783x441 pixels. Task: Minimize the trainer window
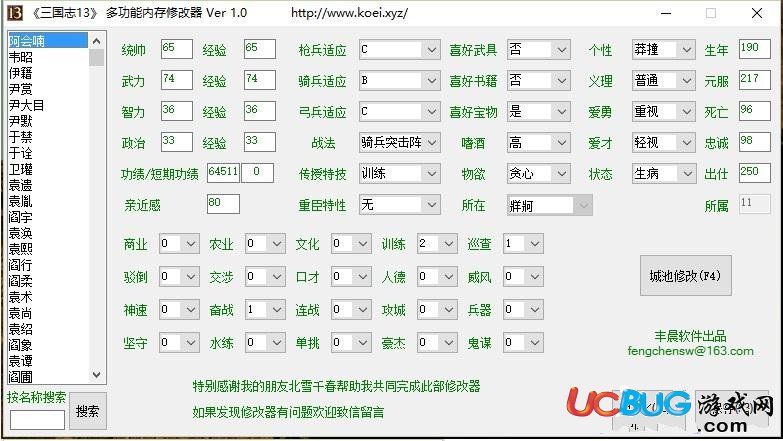pos(666,13)
